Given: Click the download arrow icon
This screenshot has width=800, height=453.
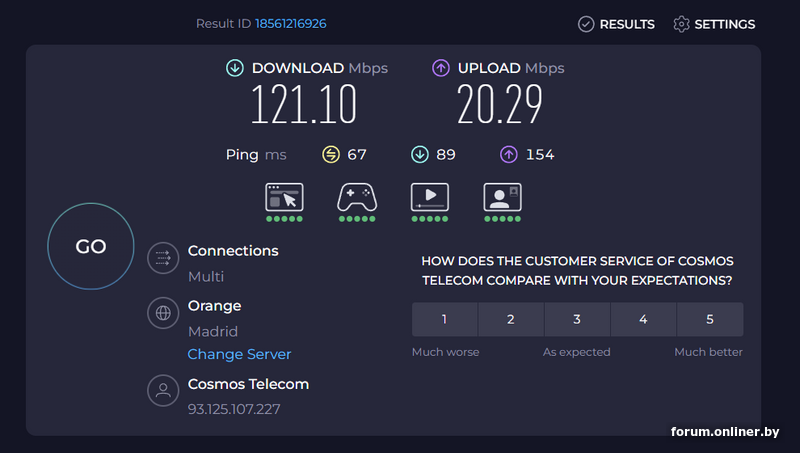Looking at the screenshot, I should pos(235,68).
